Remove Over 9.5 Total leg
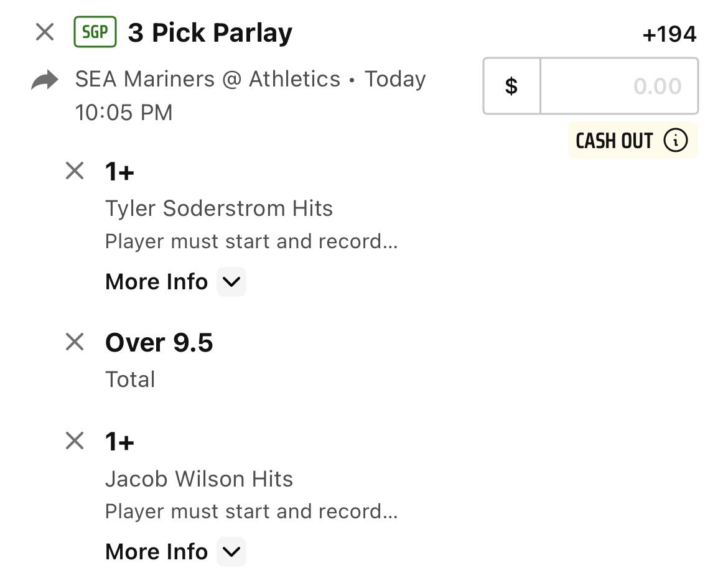The image size is (728, 578). click(x=75, y=342)
